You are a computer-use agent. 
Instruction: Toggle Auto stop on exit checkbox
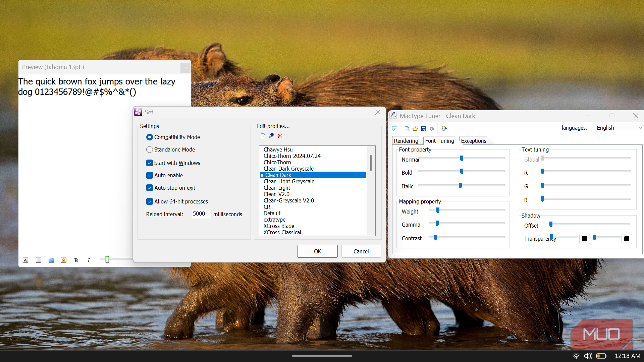click(x=150, y=188)
